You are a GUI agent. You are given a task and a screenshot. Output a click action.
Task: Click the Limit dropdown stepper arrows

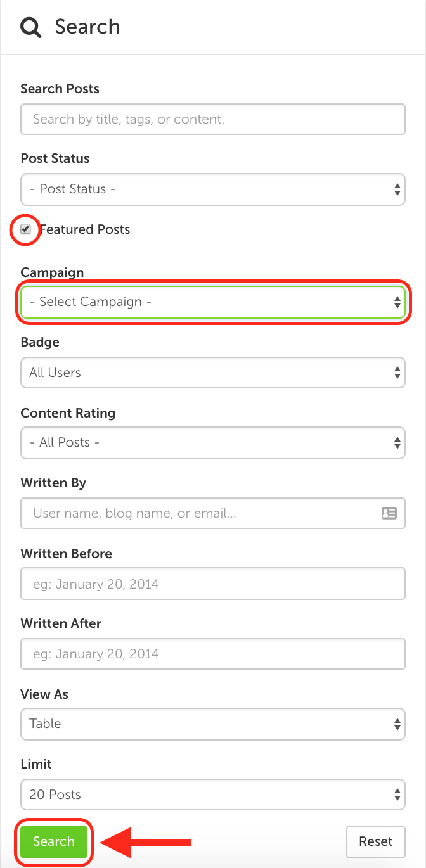(x=397, y=795)
